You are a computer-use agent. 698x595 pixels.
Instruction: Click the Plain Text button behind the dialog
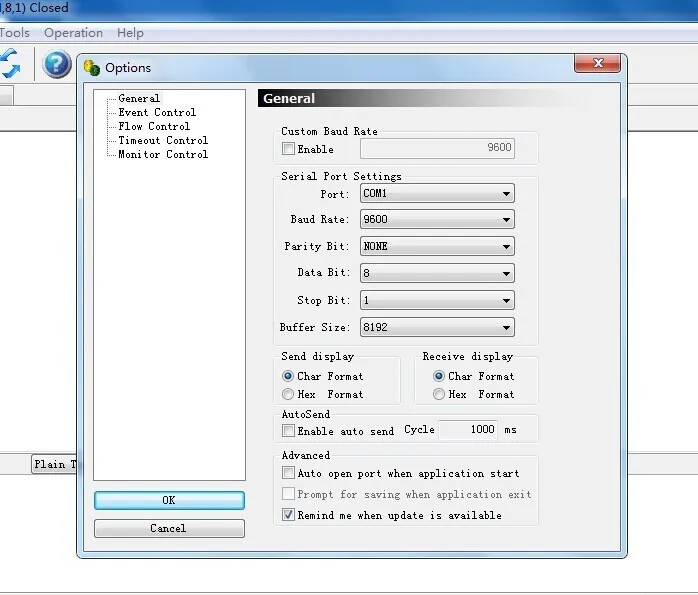click(x=54, y=464)
